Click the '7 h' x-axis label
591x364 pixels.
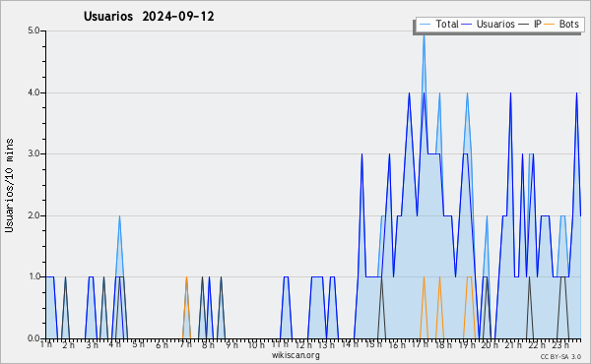tap(185, 344)
